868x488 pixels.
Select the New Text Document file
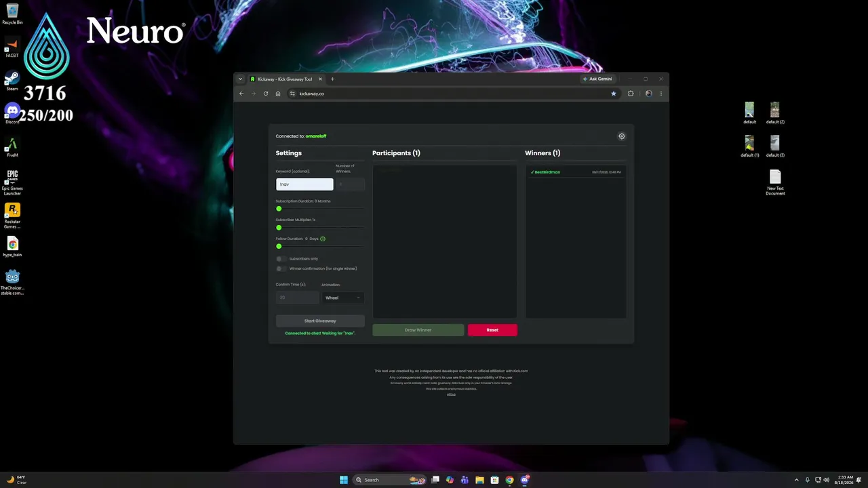tap(775, 182)
